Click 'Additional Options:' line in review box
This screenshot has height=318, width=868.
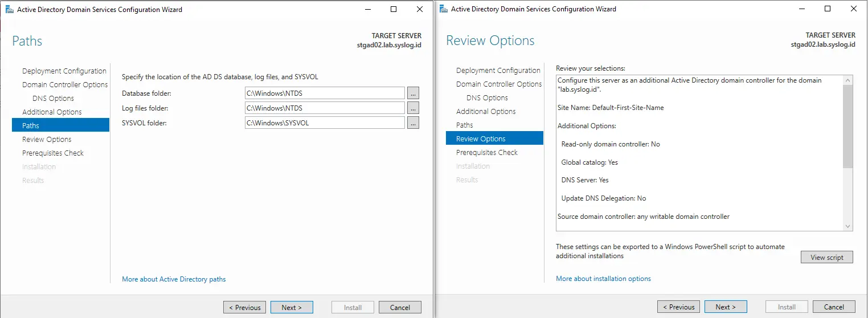(x=587, y=126)
